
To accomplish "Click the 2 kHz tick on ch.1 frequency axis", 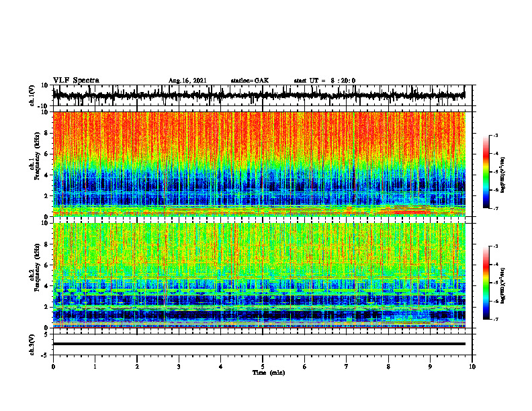I will [x=46, y=196].
